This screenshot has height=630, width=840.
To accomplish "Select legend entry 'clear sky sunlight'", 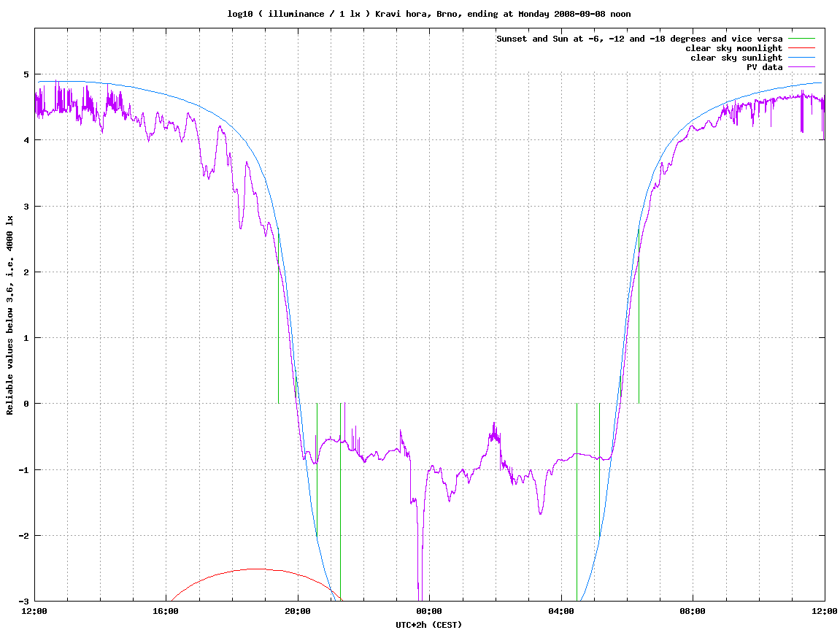I will tap(736, 58).
